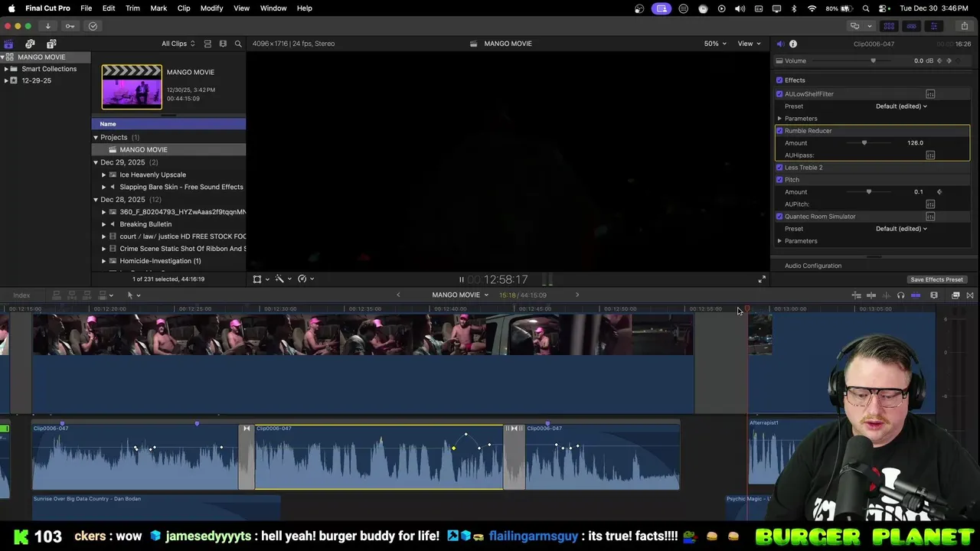The image size is (980, 551).
Task: Show the Libraries sidebar clapperboard icon
Action: [x=8, y=44]
